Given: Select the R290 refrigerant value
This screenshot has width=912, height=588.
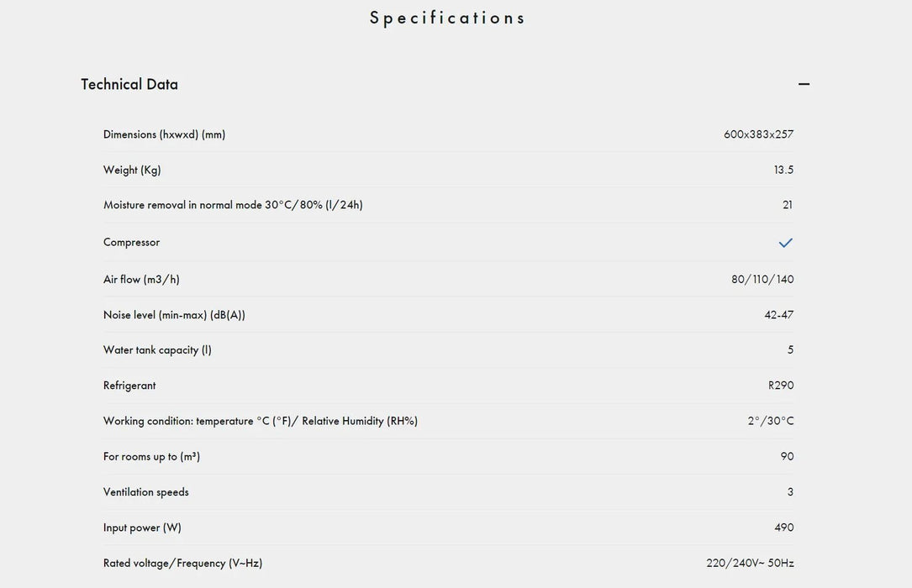Looking at the screenshot, I should [781, 386].
